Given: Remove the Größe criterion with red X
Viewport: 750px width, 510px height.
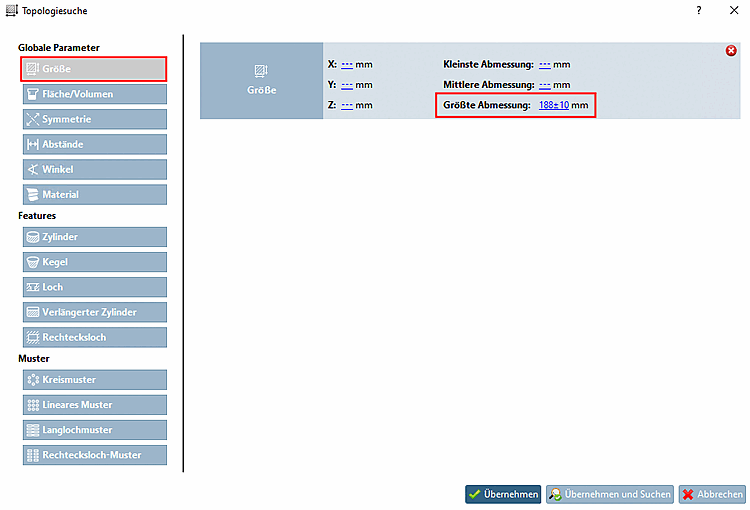Looking at the screenshot, I should click(731, 51).
